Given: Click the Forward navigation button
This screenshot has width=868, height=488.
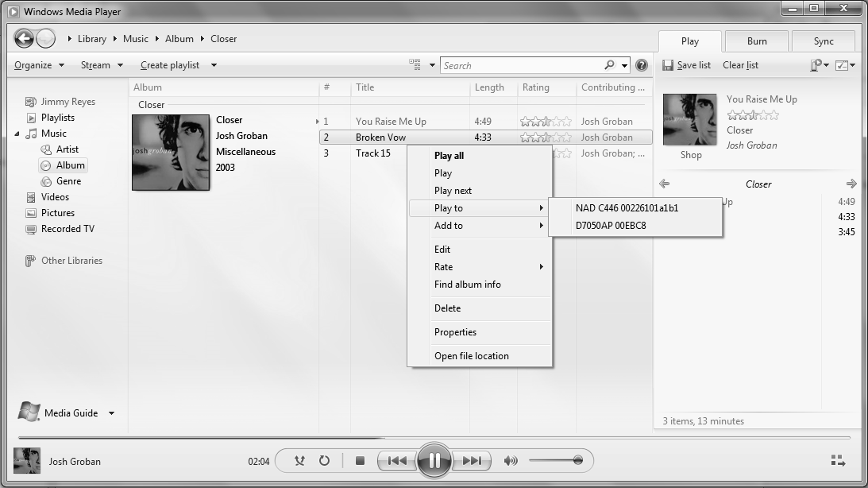Looking at the screenshot, I should tap(45, 38).
